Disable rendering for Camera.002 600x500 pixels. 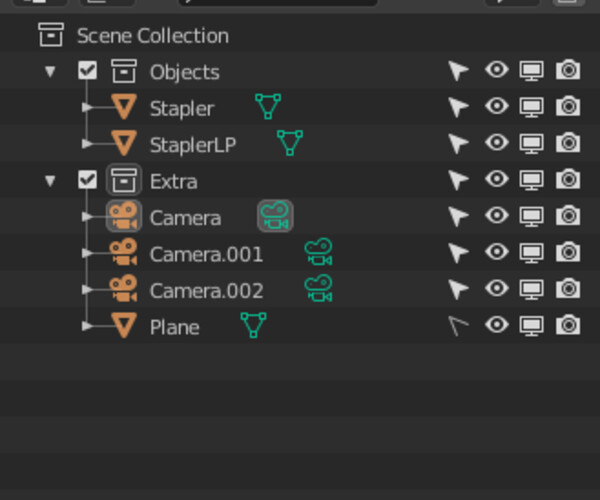pyautogui.click(x=569, y=289)
